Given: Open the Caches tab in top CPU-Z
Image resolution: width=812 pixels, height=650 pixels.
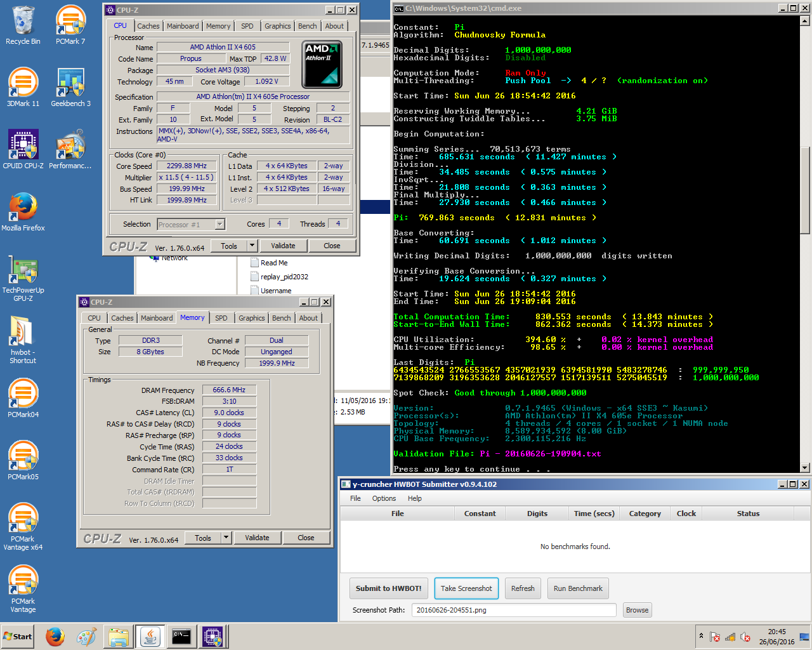Looking at the screenshot, I should pyautogui.click(x=148, y=26).
